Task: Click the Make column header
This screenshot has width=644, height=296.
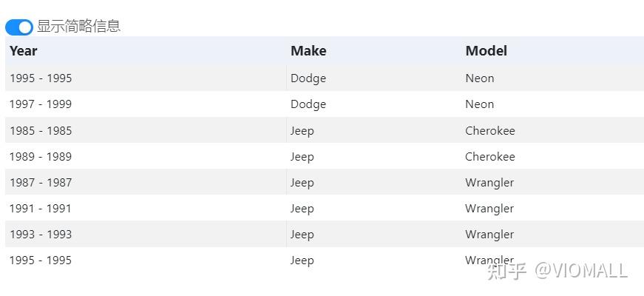Action: 308,51
